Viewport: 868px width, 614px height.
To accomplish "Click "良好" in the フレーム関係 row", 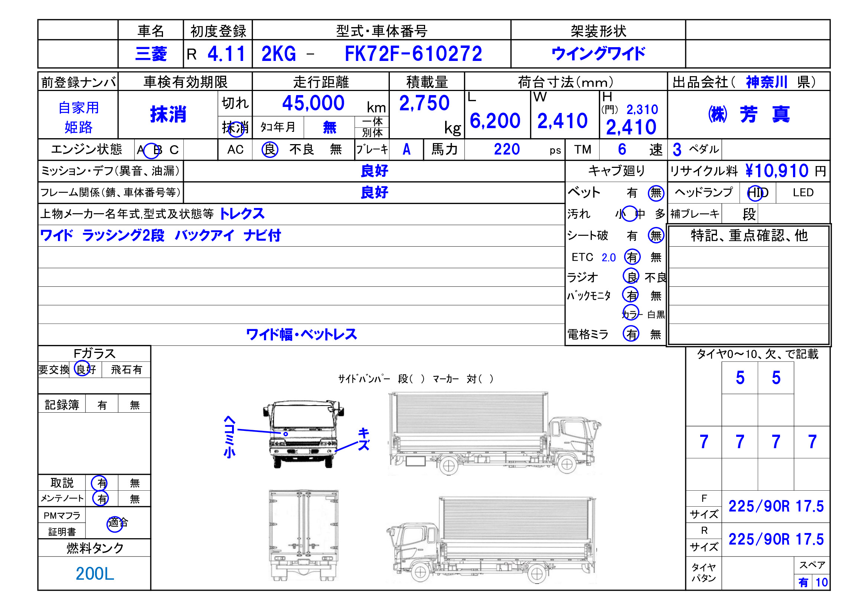I will pyautogui.click(x=374, y=192).
